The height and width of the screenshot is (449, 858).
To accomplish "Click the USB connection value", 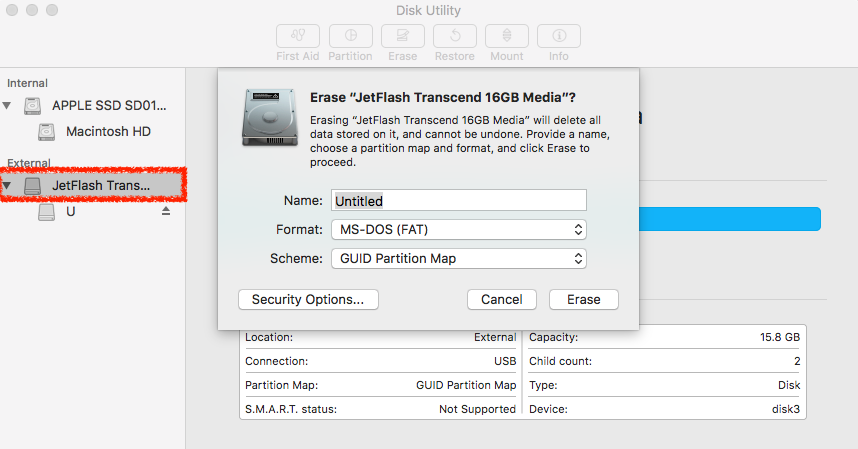I will point(505,361).
